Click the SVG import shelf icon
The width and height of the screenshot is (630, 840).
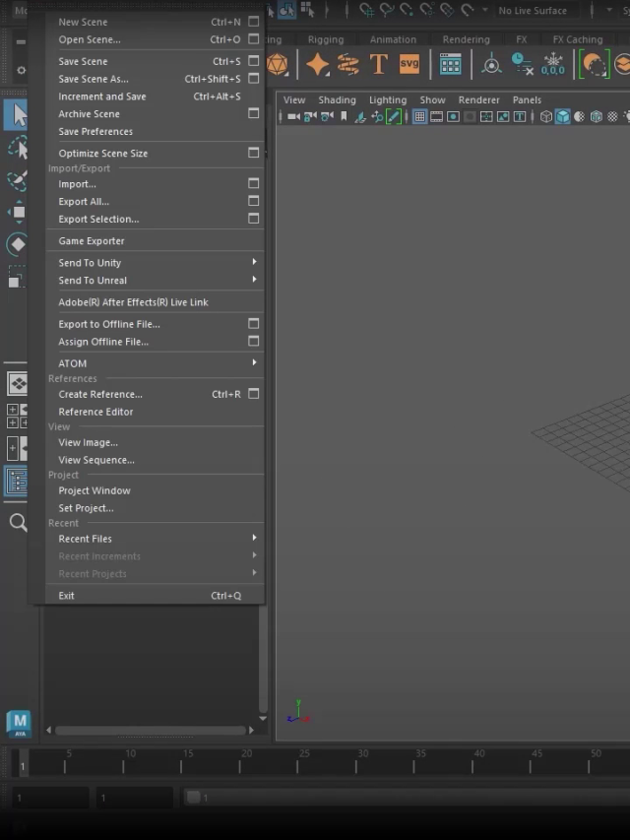[x=409, y=65]
